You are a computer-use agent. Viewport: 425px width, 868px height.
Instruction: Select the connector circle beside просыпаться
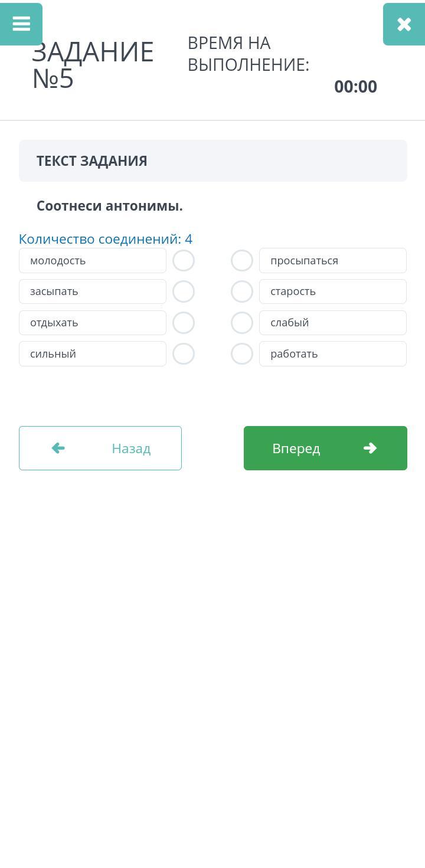pos(242,261)
